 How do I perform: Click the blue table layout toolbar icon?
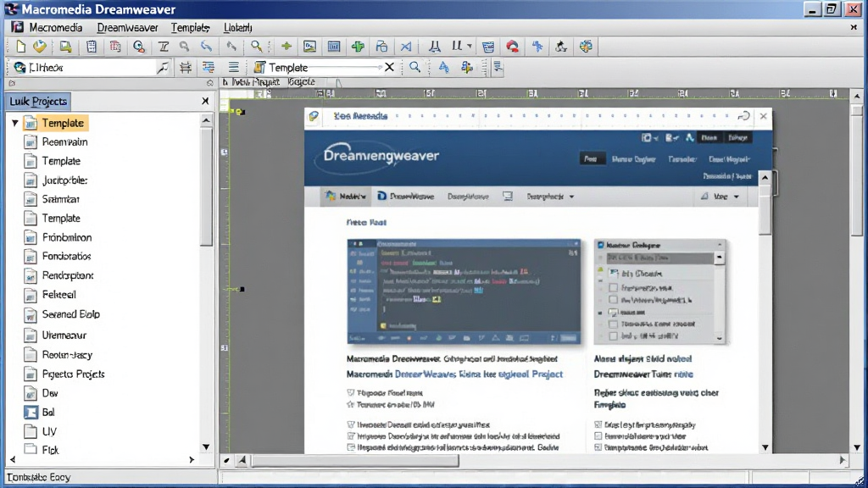click(334, 47)
